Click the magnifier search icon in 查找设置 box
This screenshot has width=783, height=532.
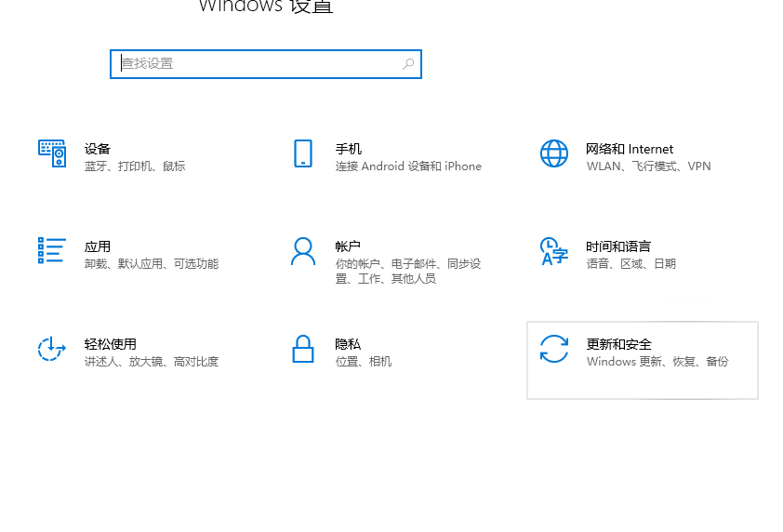[x=408, y=64]
